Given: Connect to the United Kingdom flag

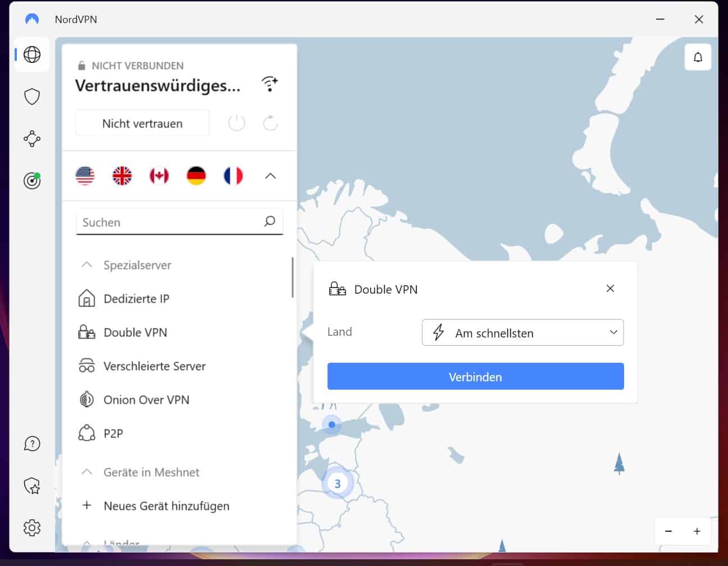Looking at the screenshot, I should coord(122,176).
